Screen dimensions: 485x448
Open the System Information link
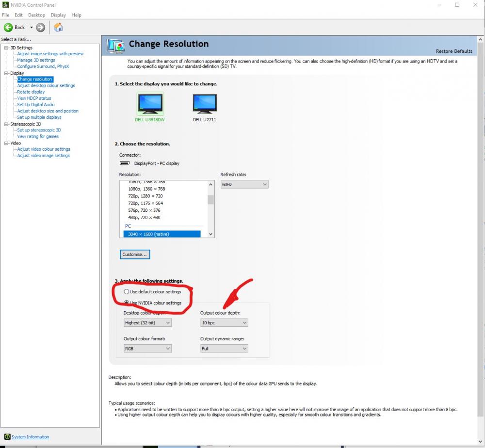[x=30, y=437]
